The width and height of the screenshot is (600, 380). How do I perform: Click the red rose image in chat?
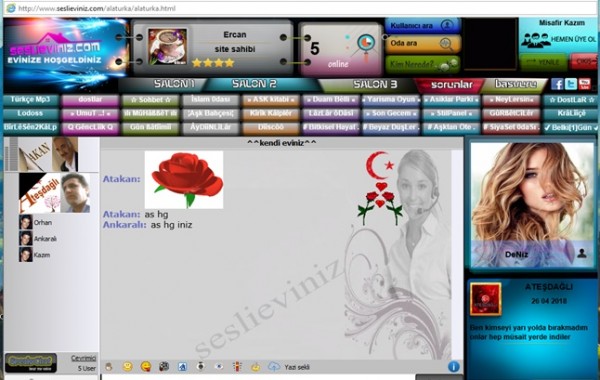click(x=184, y=179)
